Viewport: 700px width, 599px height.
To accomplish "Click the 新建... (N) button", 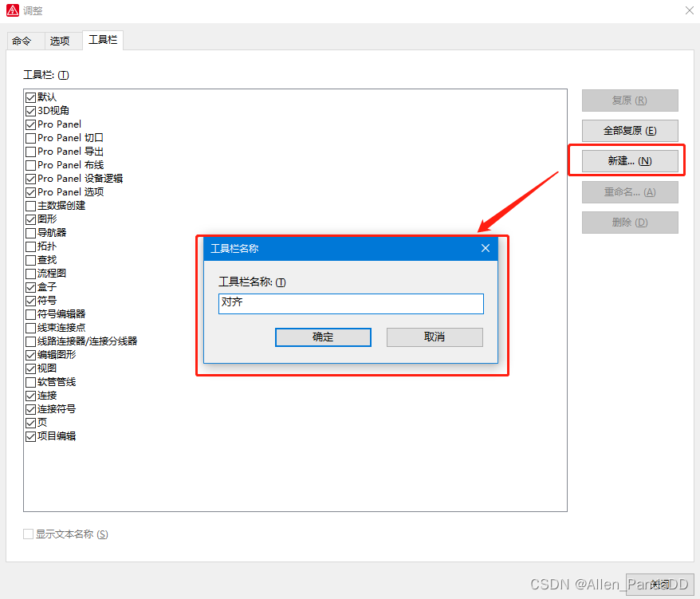I will click(630, 161).
